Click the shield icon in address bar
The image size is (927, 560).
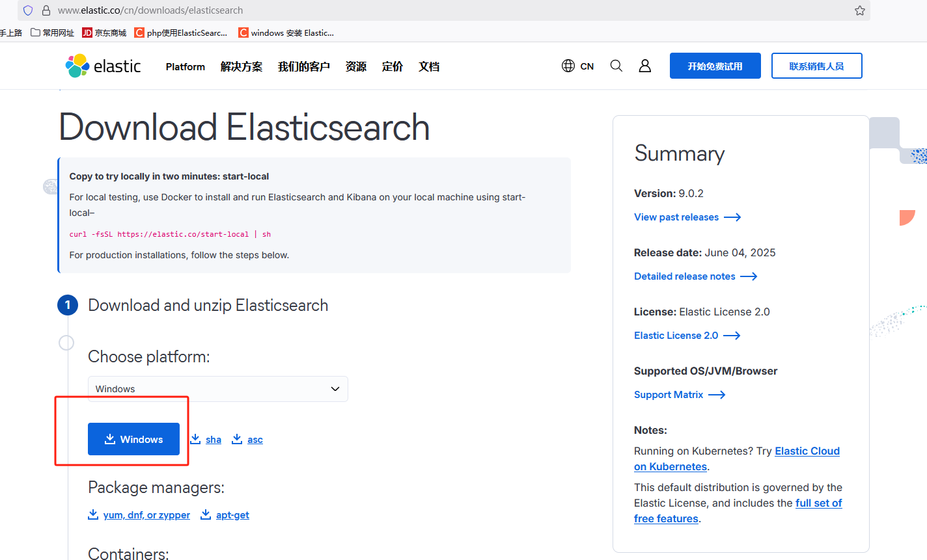click(28, 10)
